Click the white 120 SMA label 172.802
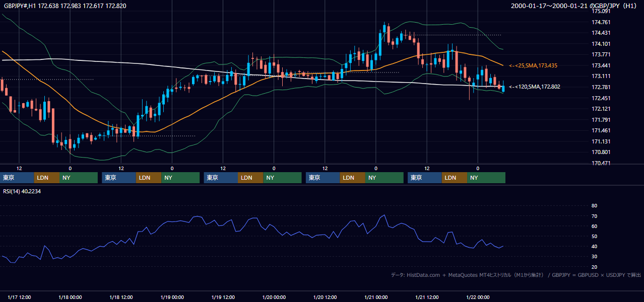This screenshot has height=302, width=644. tap(535, 87)
